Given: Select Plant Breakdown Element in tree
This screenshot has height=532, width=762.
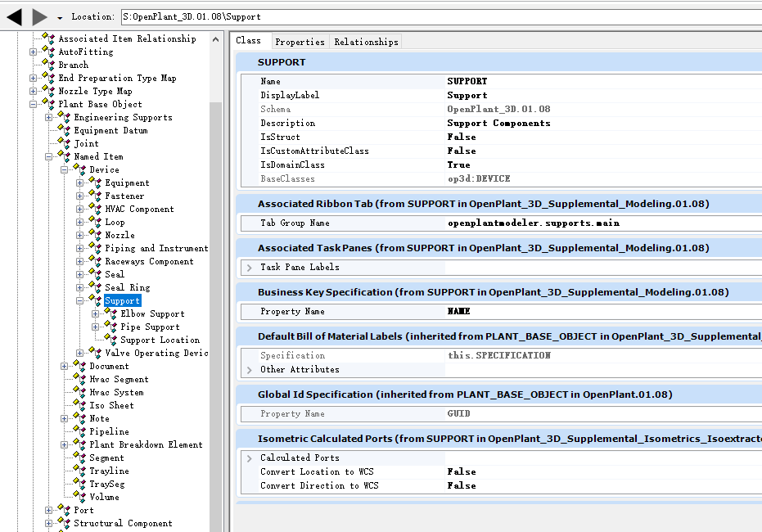Looking at the screenshot, I should pos(146,444).
